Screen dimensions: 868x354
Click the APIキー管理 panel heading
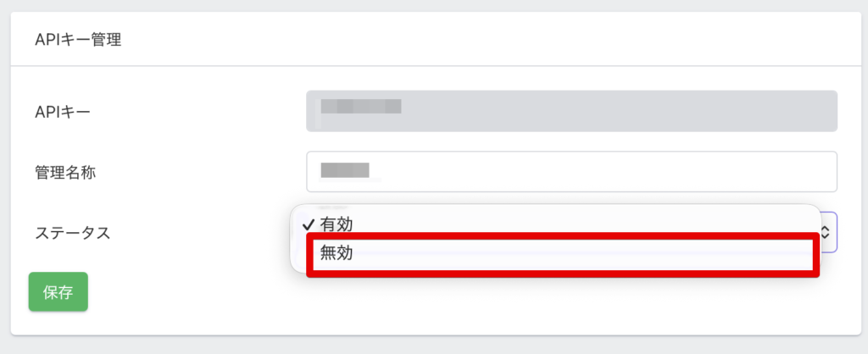78,39
